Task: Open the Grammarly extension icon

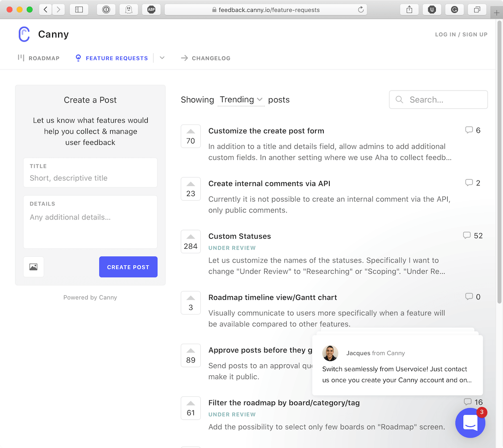Action: pos(455,10)
